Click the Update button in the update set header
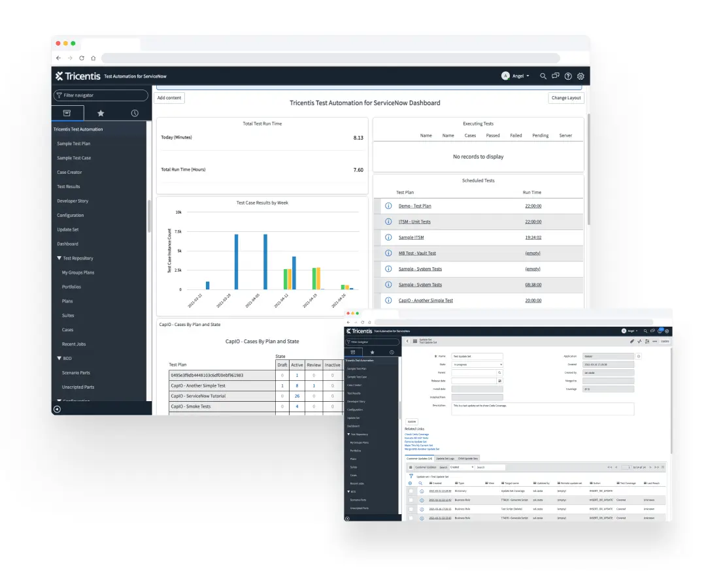The width and height of the screenshot is (706, 588). [665, 342]
